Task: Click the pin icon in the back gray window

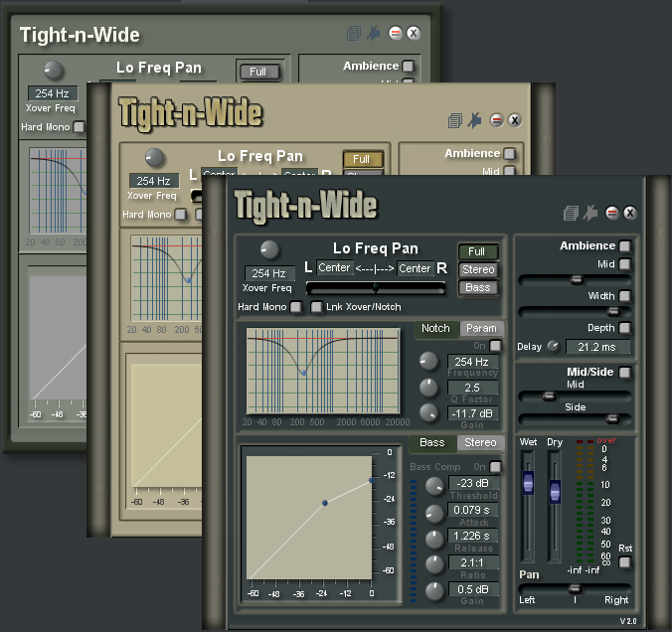Action: click(x=374, y=33)
